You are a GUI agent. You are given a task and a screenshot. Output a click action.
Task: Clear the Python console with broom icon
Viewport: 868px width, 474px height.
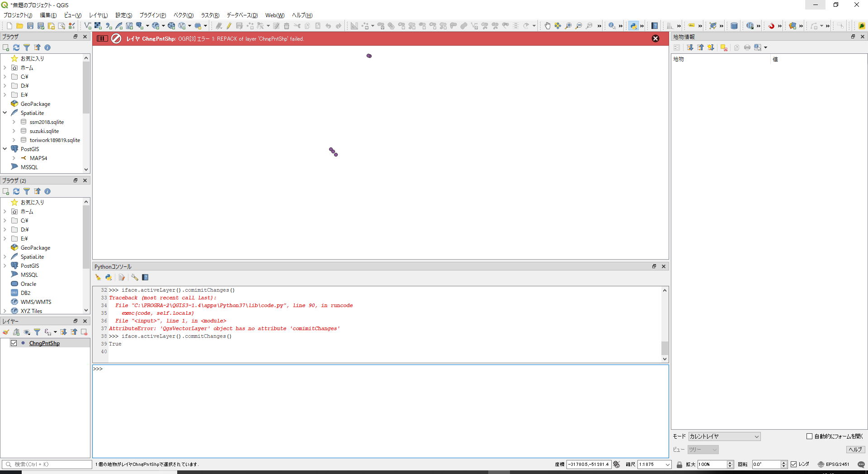pos(98,277)
